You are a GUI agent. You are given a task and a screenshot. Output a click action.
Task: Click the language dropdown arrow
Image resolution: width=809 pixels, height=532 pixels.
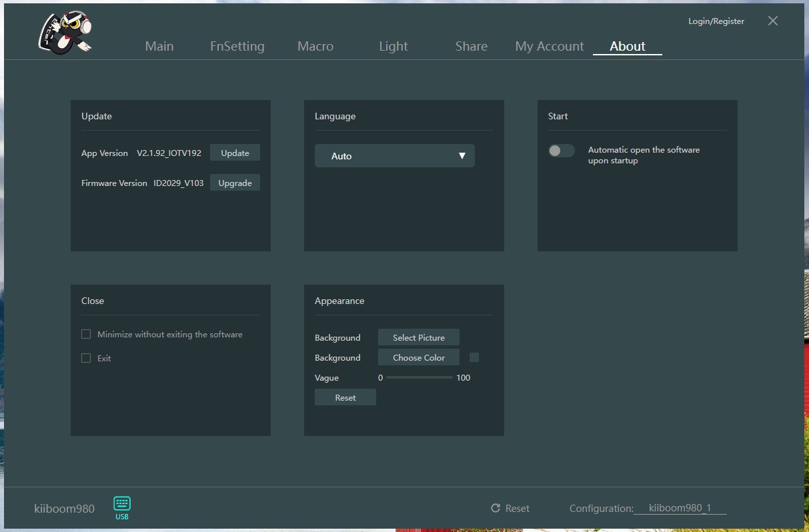[462, 156]
